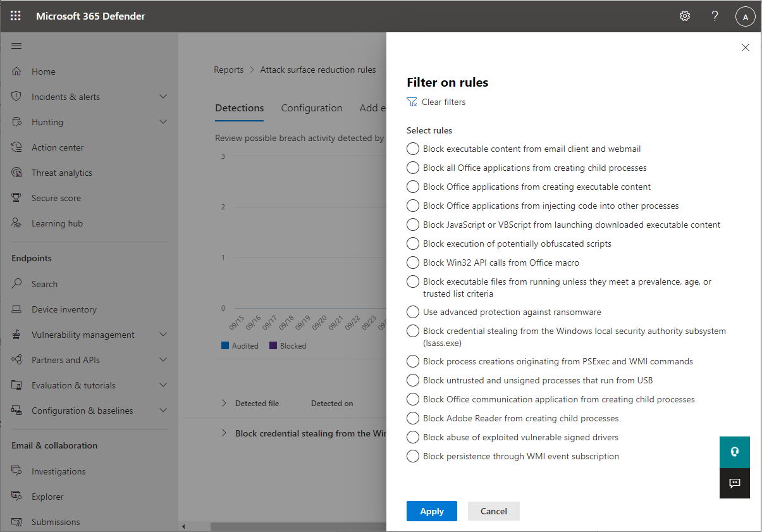Screen dimensions: 762x532
Task: Select Block Win32 API calls from Office macro
Action: coord(413,263)
